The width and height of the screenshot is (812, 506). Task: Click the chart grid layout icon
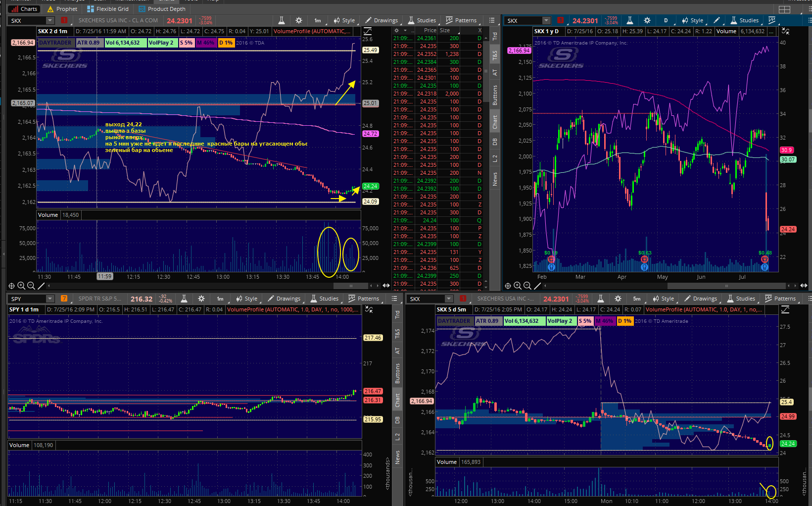click(784, 9)
